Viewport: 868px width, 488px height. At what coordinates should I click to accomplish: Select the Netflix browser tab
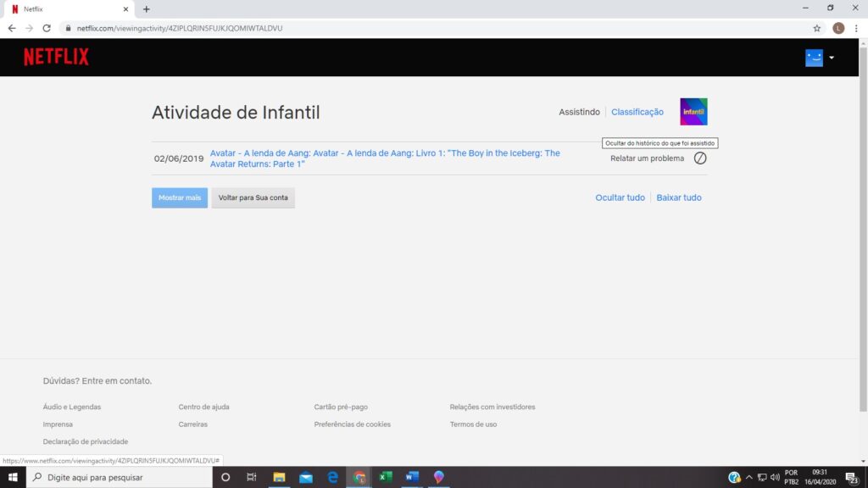68,9
